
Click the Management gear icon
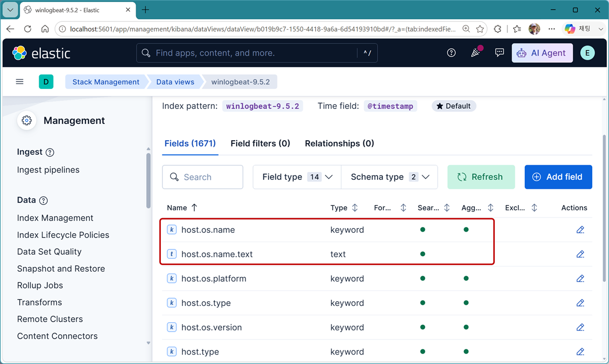(26, 121)
